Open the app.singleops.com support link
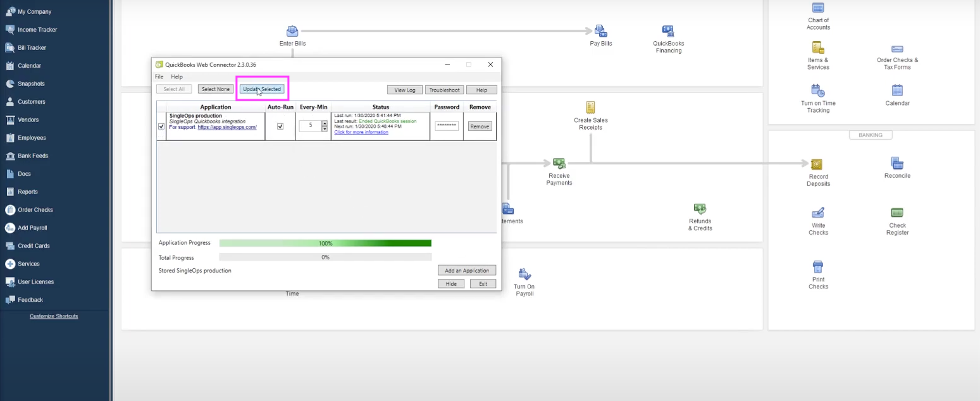This screenshot has width=980, height=401. pos(226,127)
